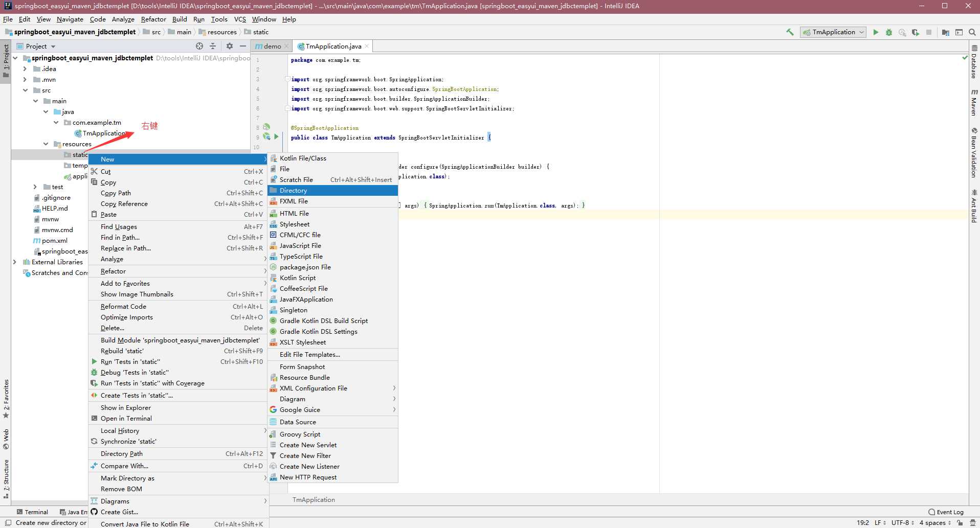This screenshot has height=528, width=980.
Task: Open the Favorites tool window
Action: pyautogui.click(x=6, y=399)
